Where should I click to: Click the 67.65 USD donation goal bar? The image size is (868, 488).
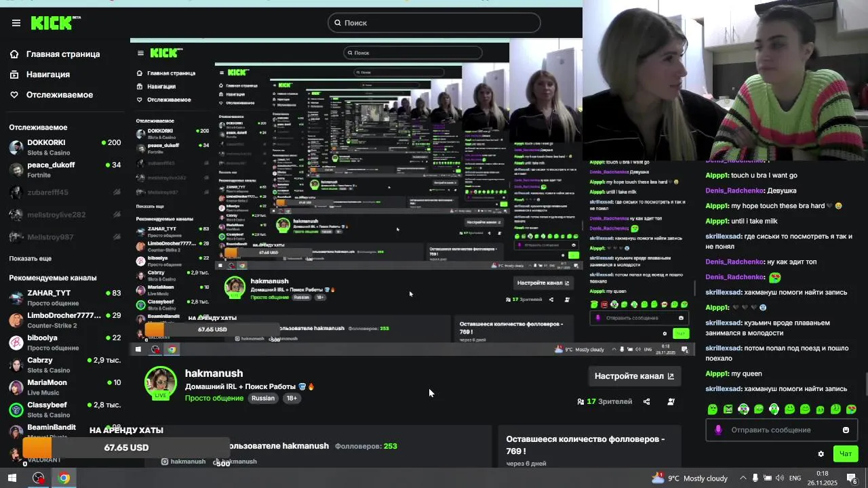(126, 447)
